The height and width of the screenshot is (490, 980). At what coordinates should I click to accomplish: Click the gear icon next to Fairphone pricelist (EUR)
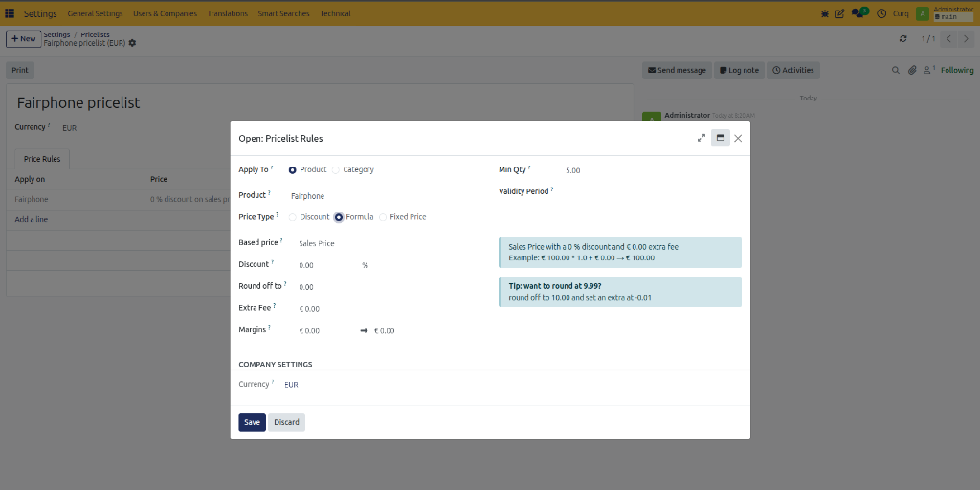[132, 43]
